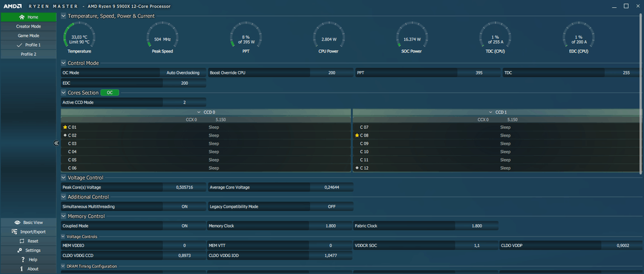Select Profile 1

tap(28, 45)
